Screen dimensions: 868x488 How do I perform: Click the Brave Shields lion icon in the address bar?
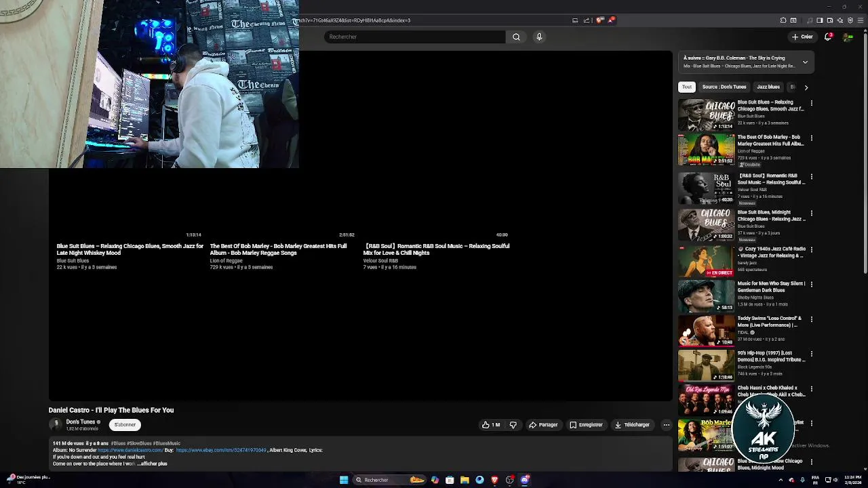click(x=599, y=20)
